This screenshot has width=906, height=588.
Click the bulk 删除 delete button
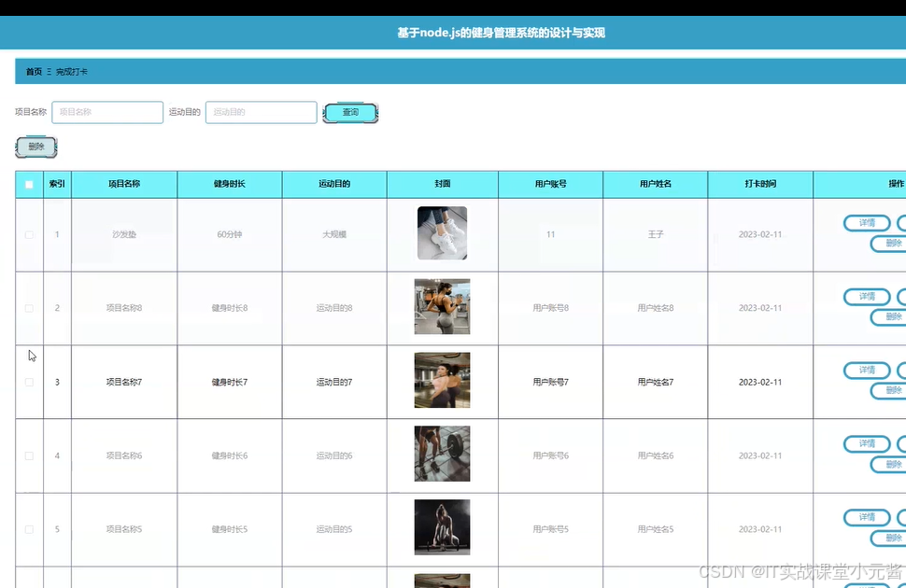(35, 147)
